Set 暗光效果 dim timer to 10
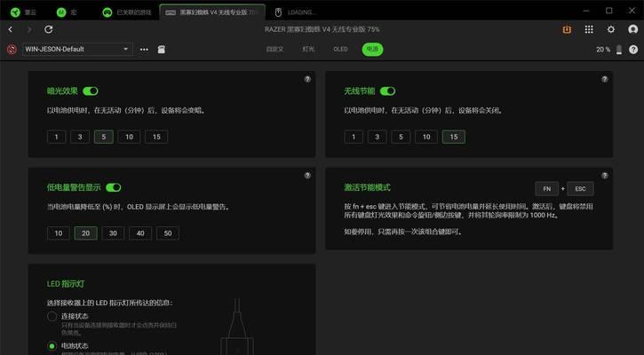 point(129,137)
